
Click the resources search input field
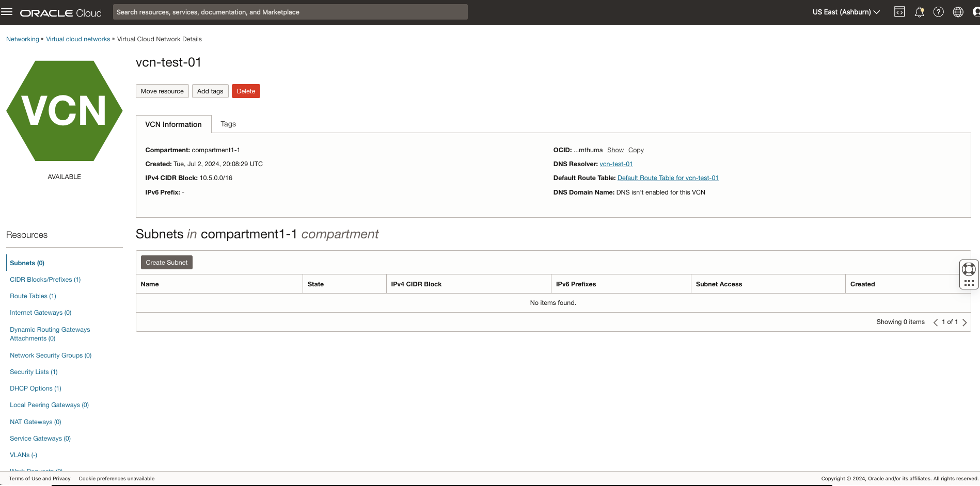click(290, 11)
